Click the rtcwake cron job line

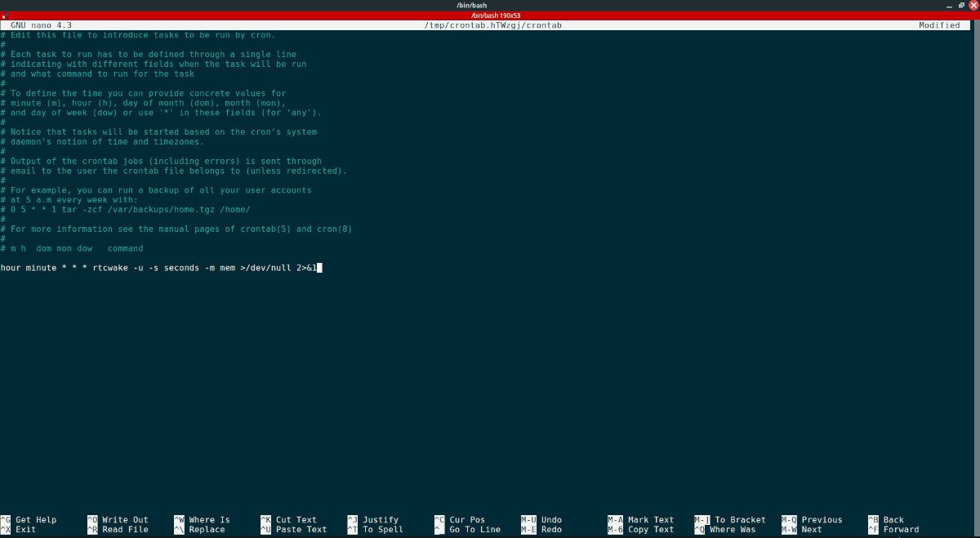point(161,267)
